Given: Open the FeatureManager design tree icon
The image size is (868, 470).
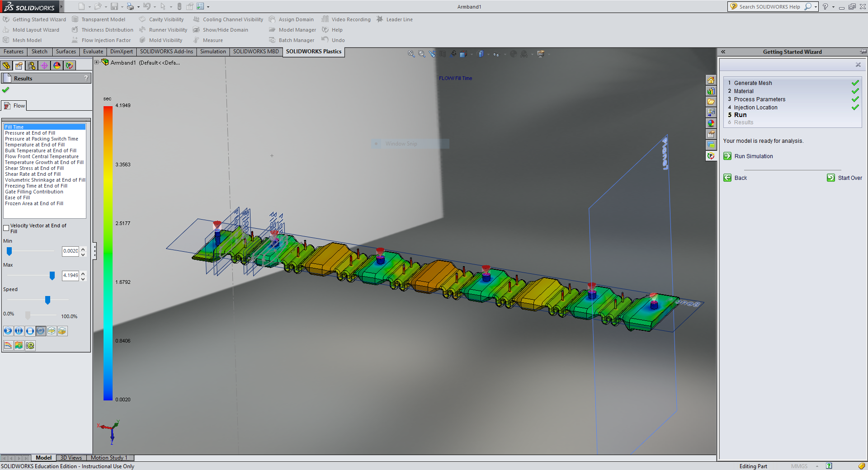Looking at the screenshot, I should pos(6,66).
